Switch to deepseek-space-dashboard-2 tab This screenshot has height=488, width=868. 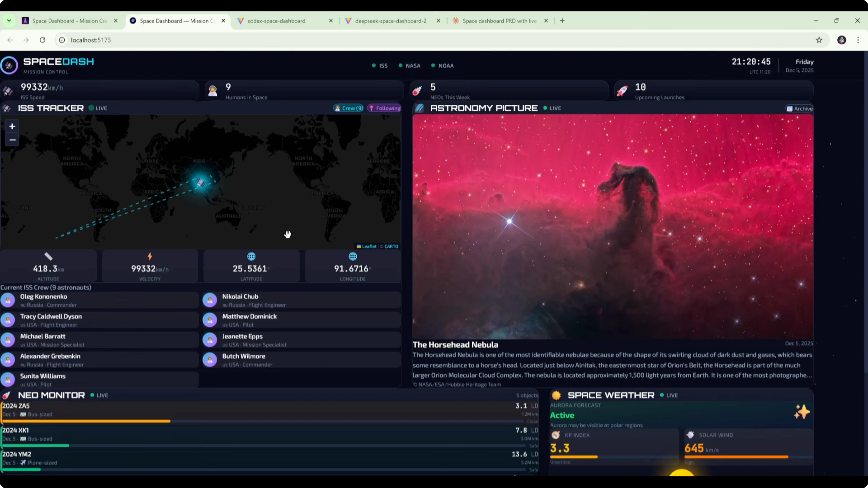pyautogui.click(x=391, y=21)
